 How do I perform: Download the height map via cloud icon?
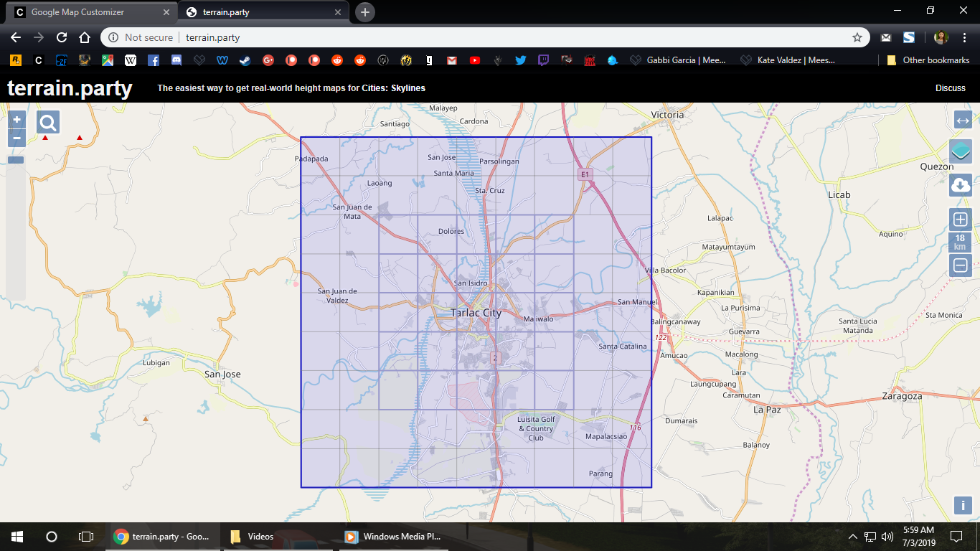pos(961,185)
